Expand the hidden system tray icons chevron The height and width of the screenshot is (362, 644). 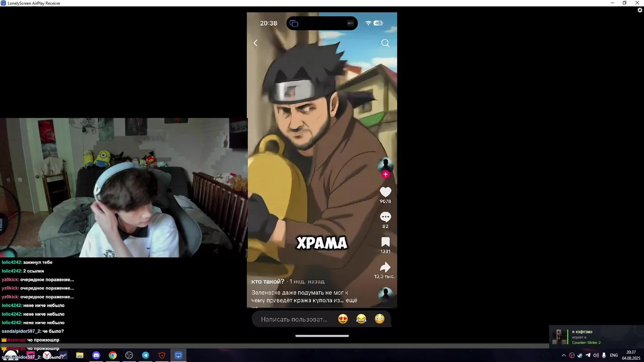pos(563,355)
